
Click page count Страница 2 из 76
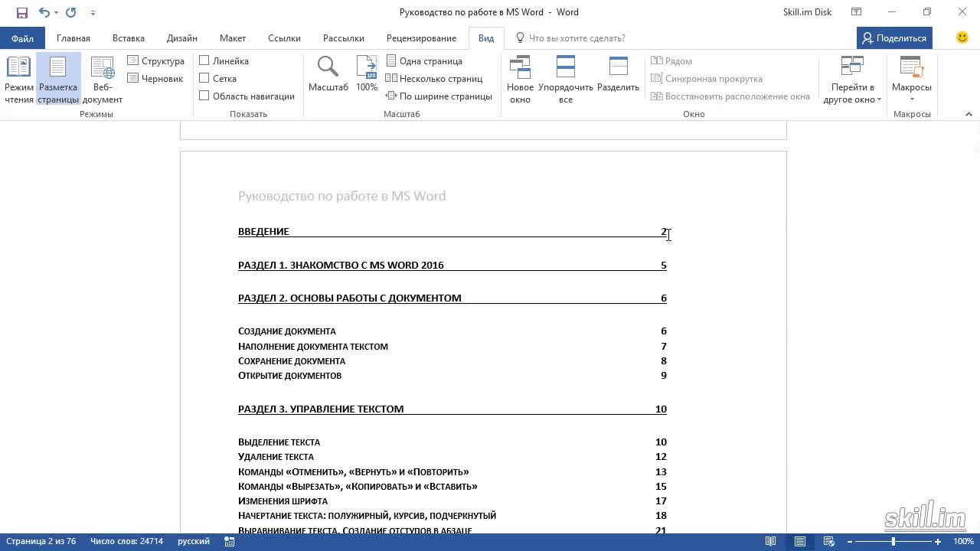point(41,542)
